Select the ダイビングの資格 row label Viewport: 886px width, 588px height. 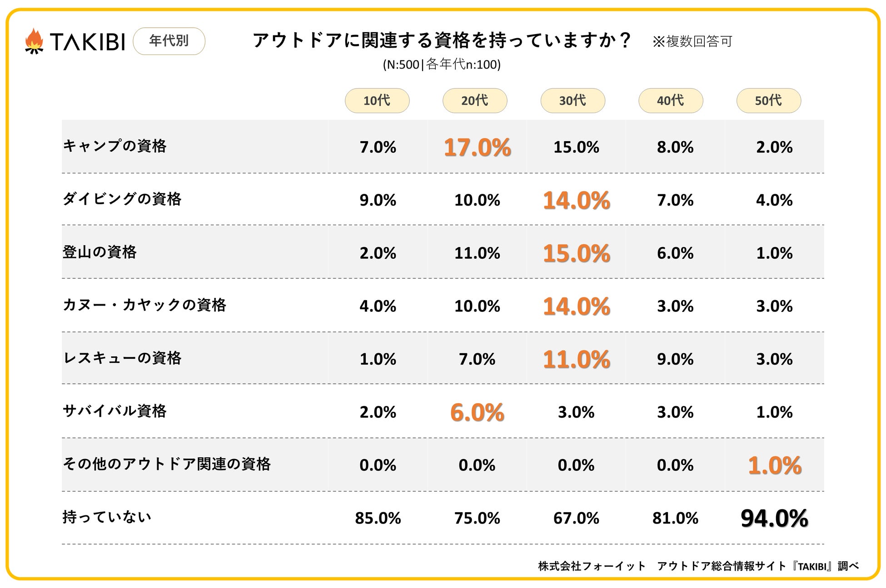tap(122, 199)
